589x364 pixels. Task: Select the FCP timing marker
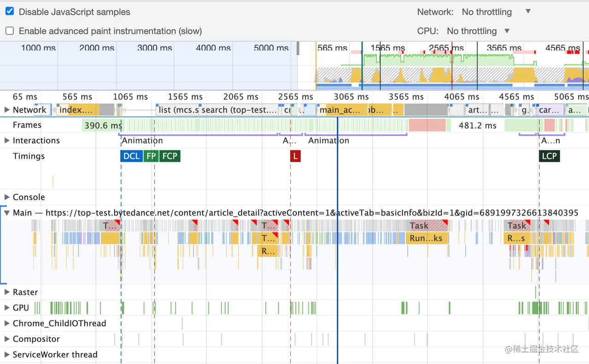coord(170,156)
